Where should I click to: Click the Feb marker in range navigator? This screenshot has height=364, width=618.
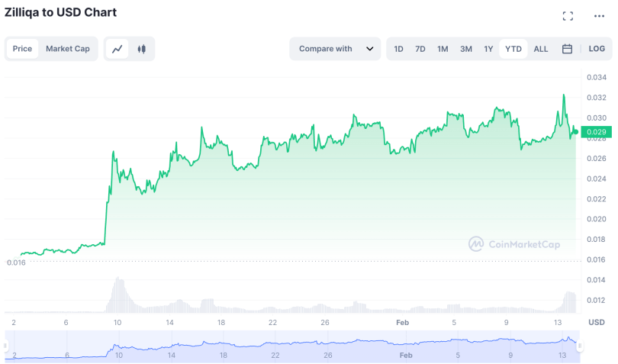406,356
